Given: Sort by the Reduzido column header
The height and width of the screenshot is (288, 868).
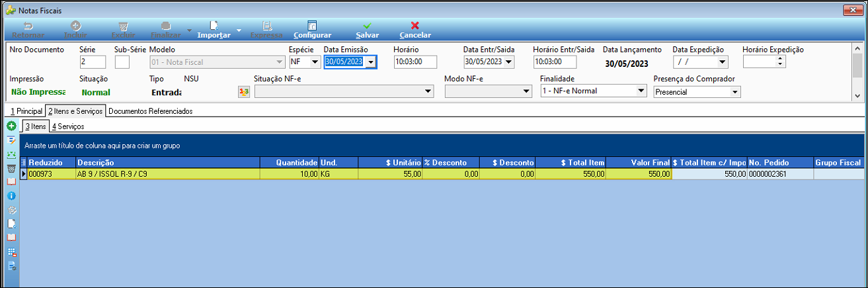Looking at the screenshot, I should [52, 162].
